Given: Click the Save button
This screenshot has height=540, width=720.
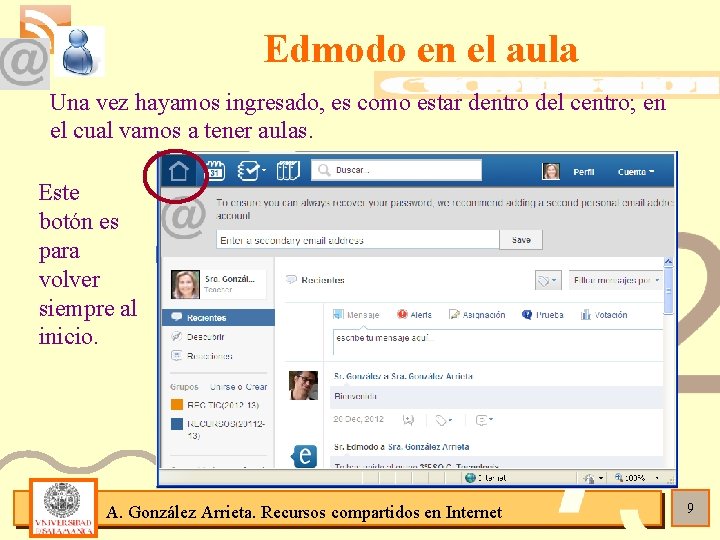Looking at the screenshot, I should (521, 240).
